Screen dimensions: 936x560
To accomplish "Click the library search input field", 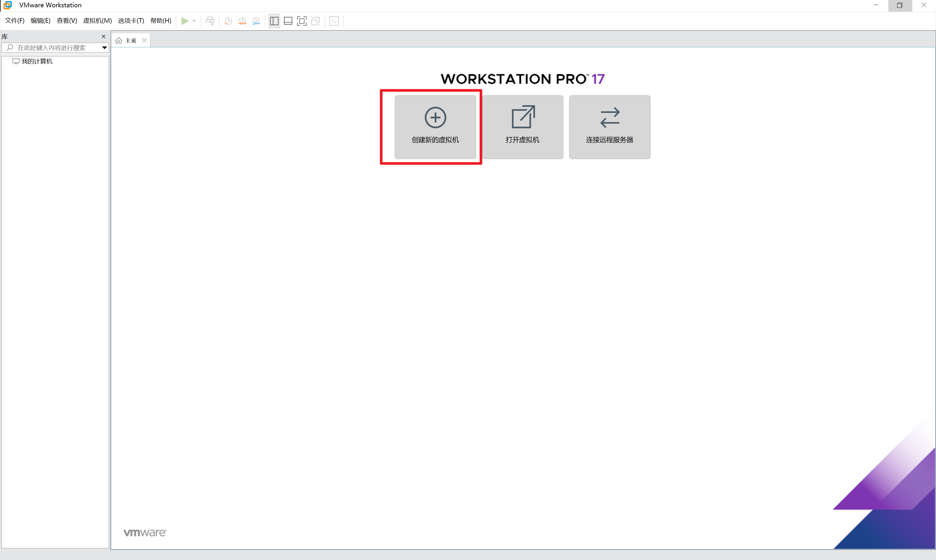I will 57,48.
